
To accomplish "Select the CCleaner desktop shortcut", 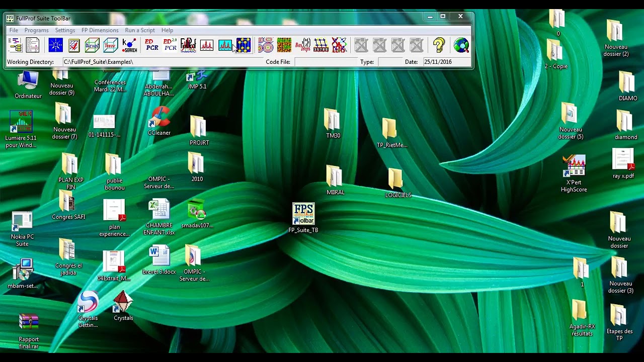I will click(159, 121).
